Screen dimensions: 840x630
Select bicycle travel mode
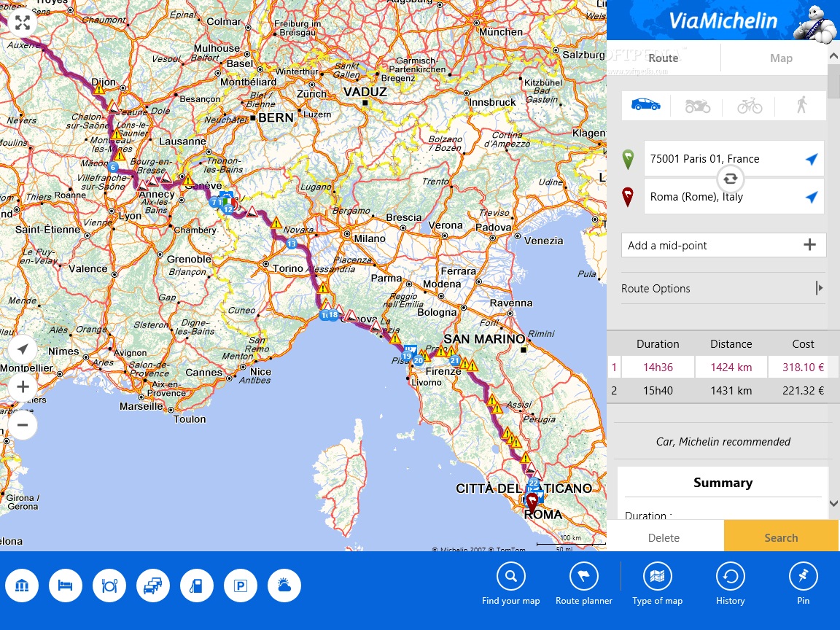[x=750, y=106]
